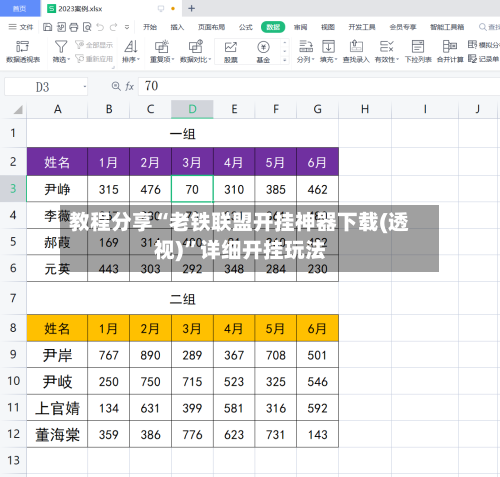
Task: Expand the 排序 sort dropdown
Action: pyautogui.click(x=139, y=60)
